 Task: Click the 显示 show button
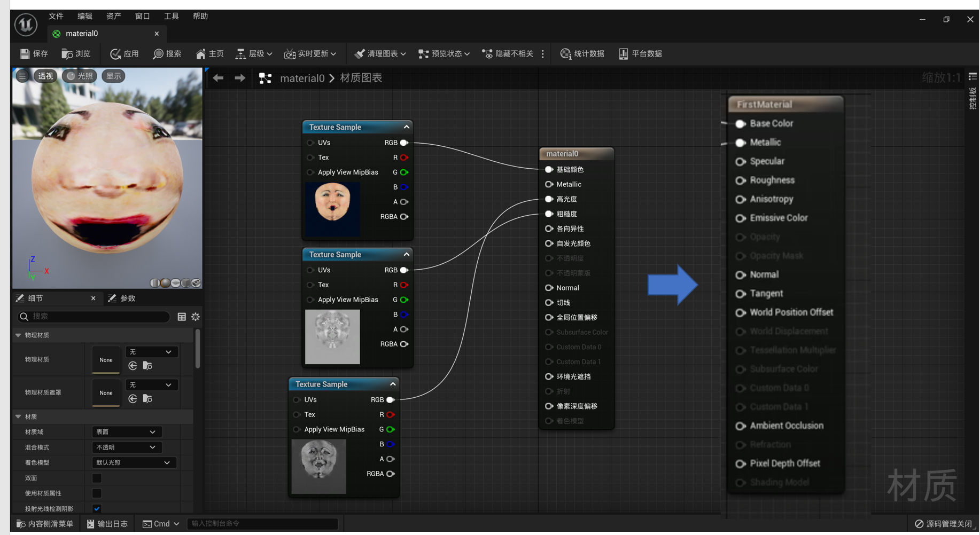point(113,76)
